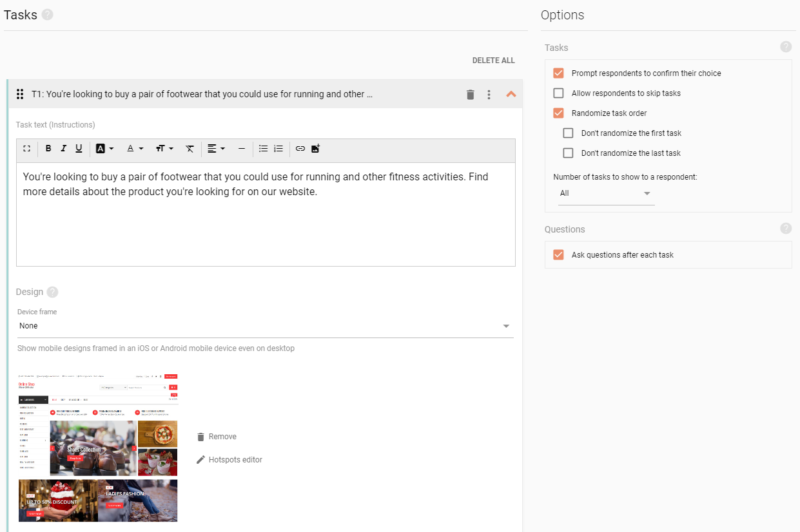Click the website design thumbnail

[x=97, y=446]
